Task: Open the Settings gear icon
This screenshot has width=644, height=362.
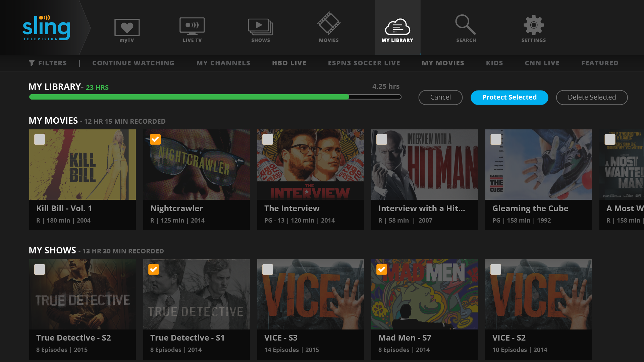Action: (x=533, y=25)
